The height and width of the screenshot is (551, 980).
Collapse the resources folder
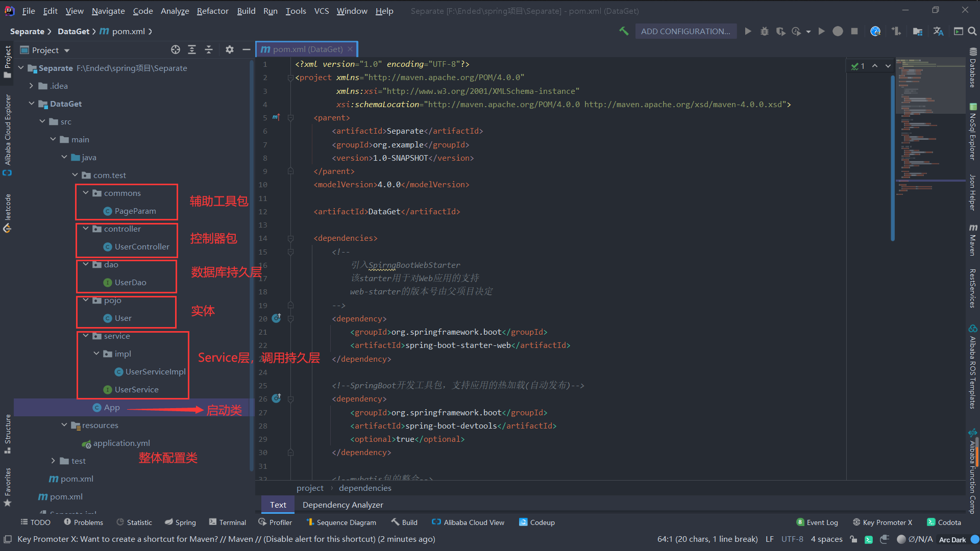click(64, 425)
